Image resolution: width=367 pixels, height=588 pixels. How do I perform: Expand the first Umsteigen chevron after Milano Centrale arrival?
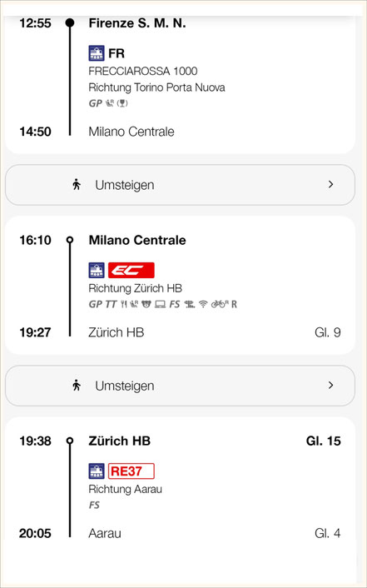point(330,184)
